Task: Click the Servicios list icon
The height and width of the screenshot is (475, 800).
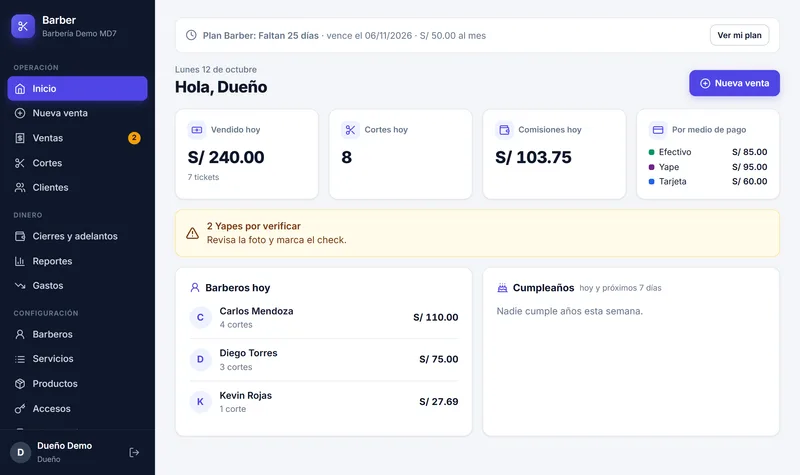Action: (20, 359)
